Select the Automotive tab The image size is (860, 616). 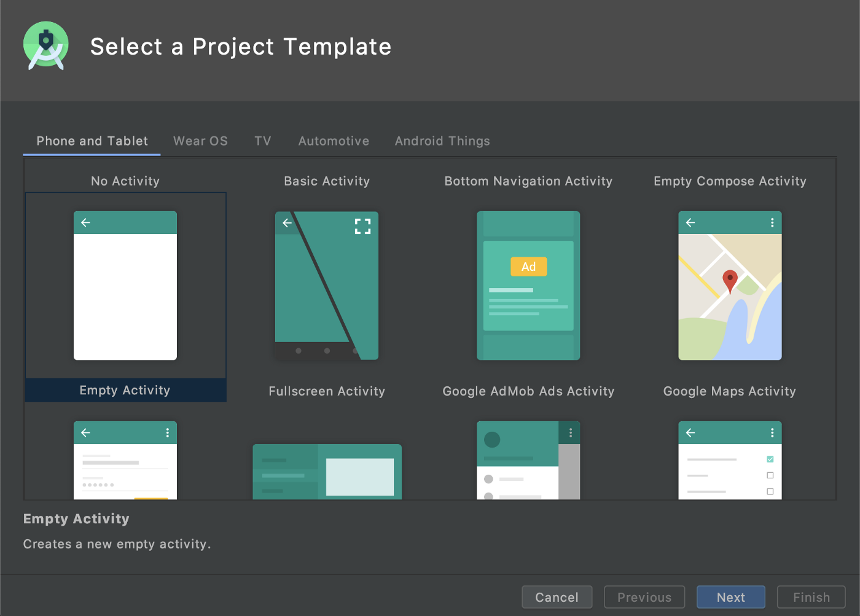tap(334, 141)
